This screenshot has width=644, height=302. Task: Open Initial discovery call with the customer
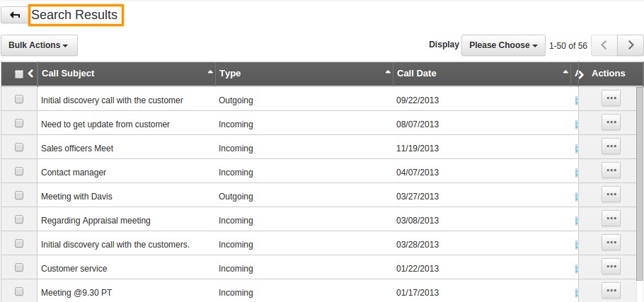pos(112,100)
